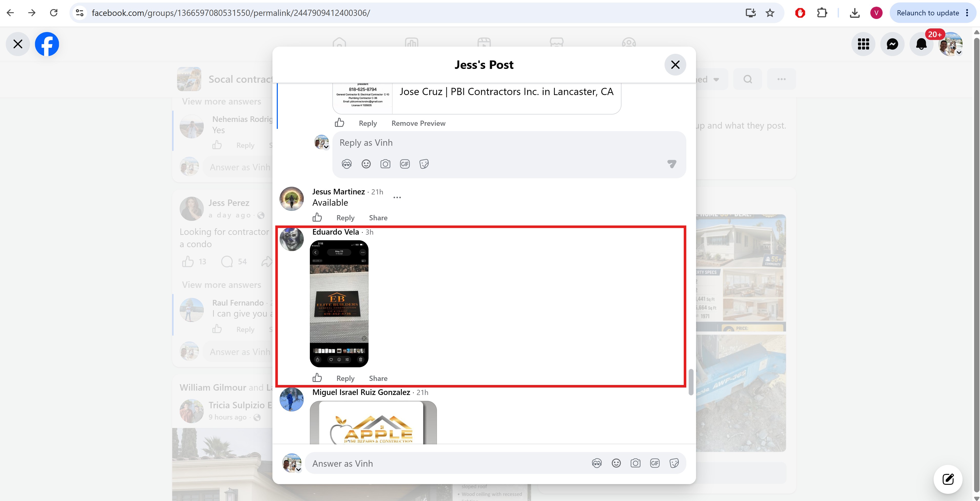This screenshot has height=501, width=980.
Task: Open the Chrome three-dot menu
Action: pos(967,13)
